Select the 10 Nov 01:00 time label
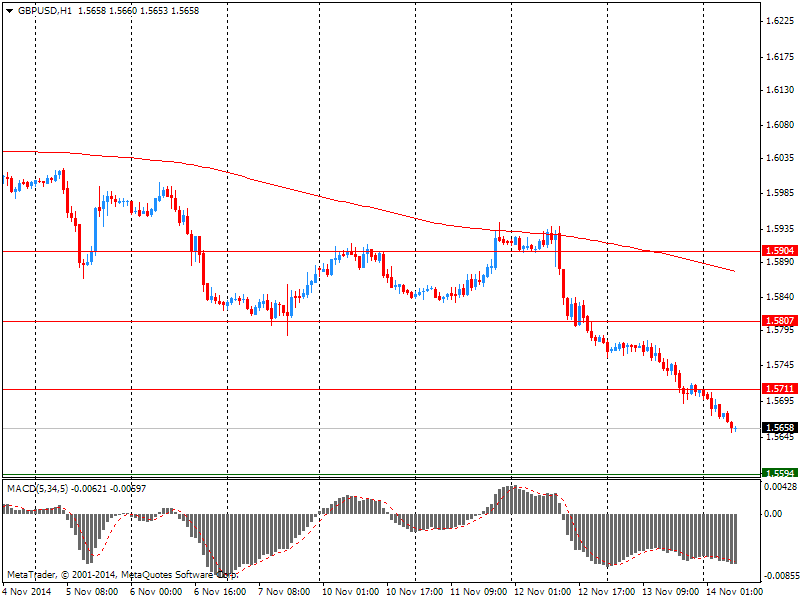The image size is (800, 600). 351,591
